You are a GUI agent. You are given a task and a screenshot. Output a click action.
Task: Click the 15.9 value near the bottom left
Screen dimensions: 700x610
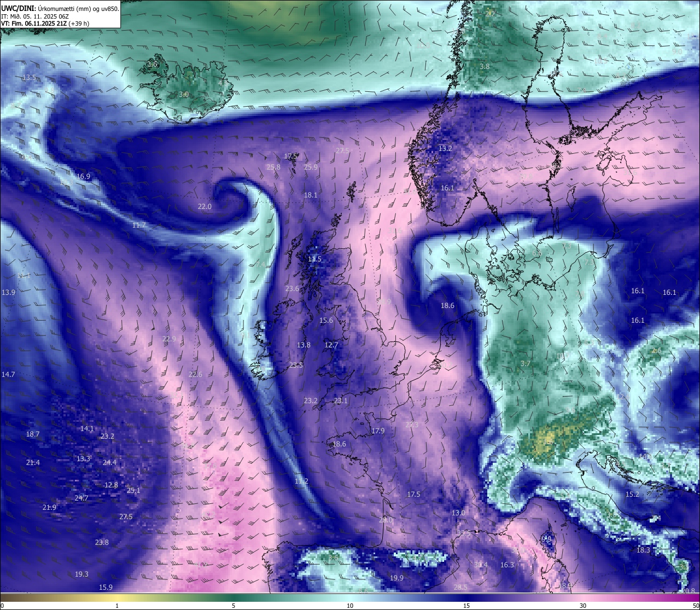(x=106, y=588)
